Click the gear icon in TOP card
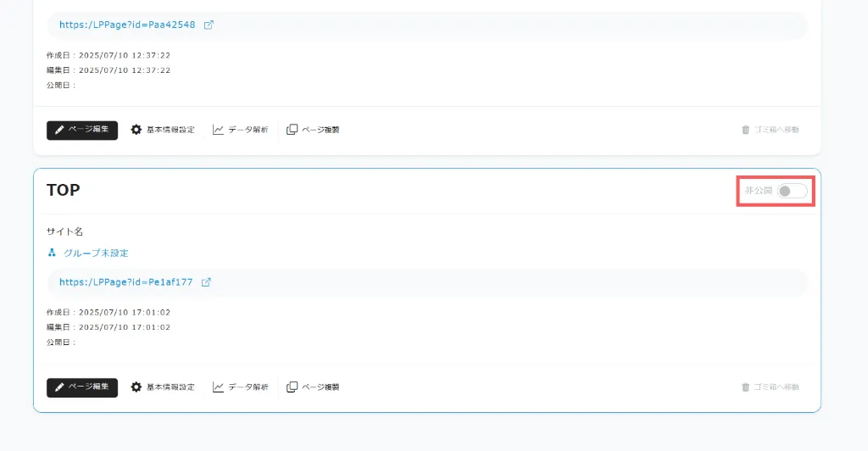Viewport: 868px width, 451px height. (136, 387)
